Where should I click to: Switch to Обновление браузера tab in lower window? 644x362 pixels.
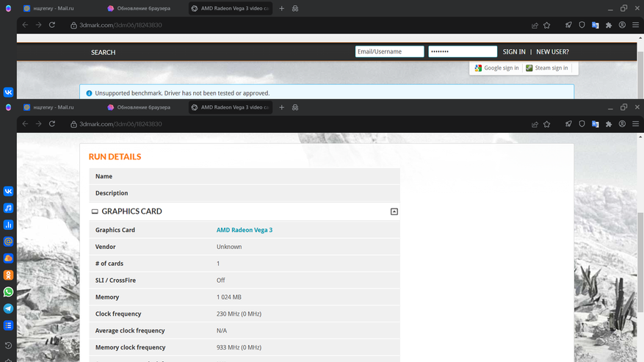pyautogui.click(x=139, y=107)
